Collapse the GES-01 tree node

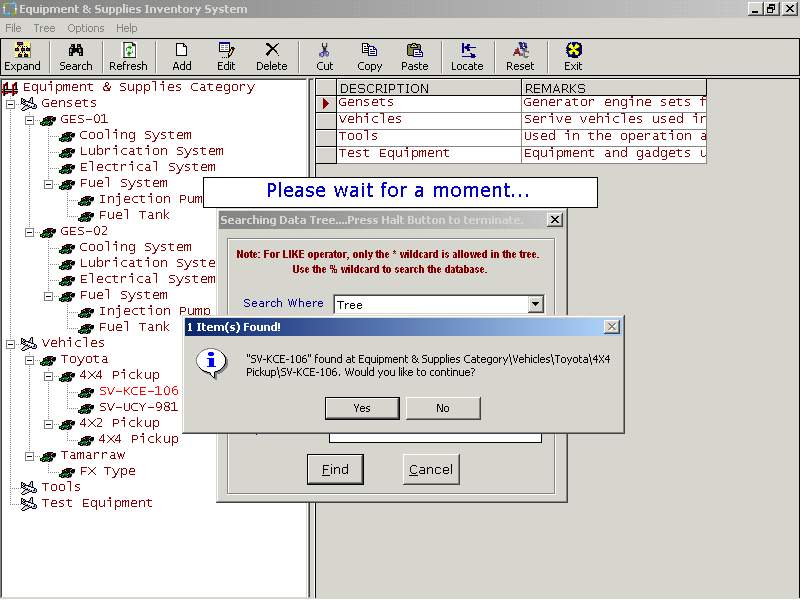pos(30,120)
